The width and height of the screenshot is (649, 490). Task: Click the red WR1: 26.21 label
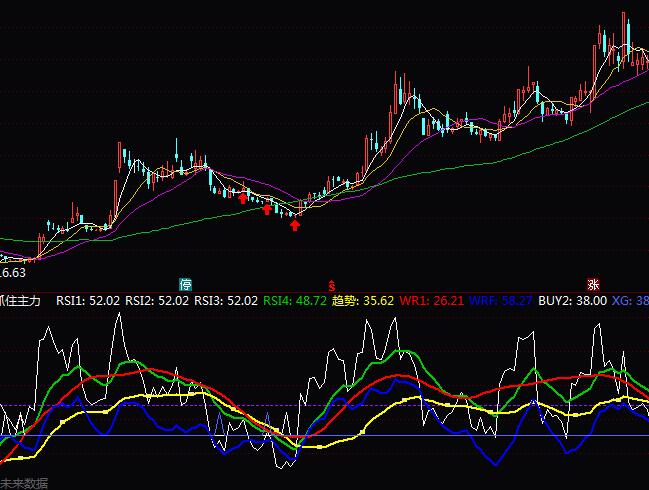click(431, 300)
